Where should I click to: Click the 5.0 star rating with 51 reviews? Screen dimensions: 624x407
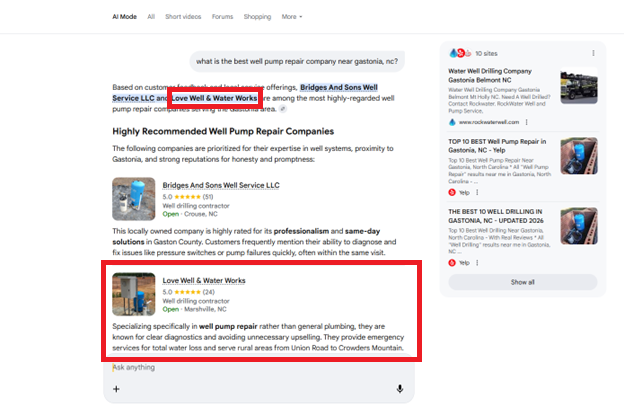pos(188,197)
